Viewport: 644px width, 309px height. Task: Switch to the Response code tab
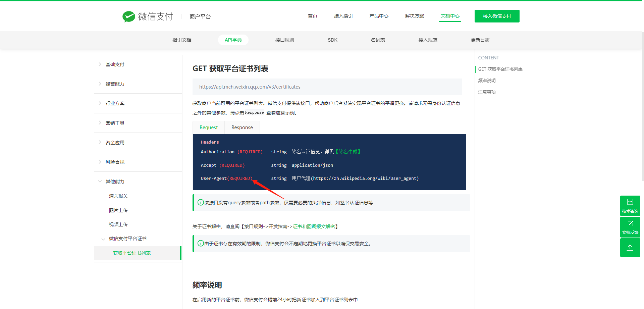pos(242,127)
